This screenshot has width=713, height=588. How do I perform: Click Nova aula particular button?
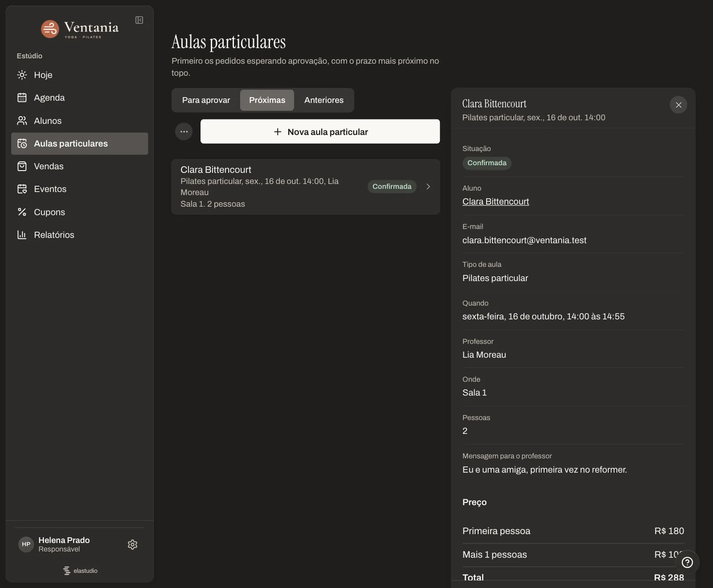[320, 131]
